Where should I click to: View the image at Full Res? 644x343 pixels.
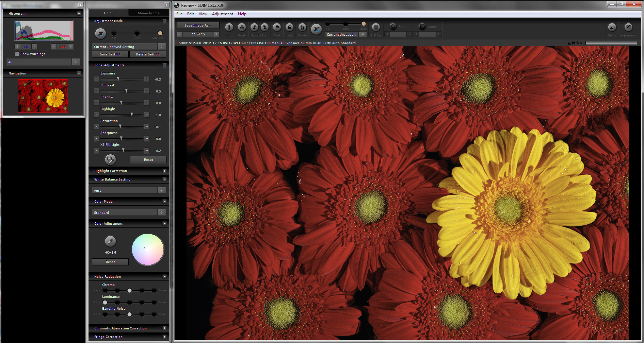[376, 27]
